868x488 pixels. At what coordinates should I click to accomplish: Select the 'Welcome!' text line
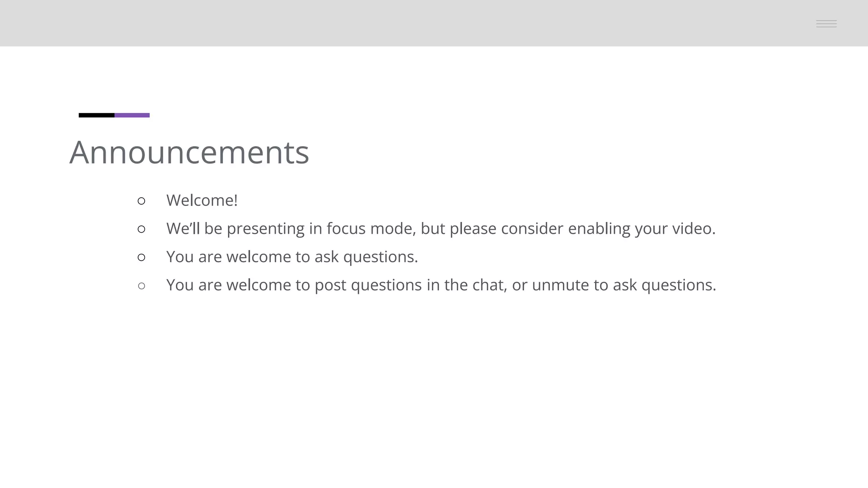click(202, 200)
